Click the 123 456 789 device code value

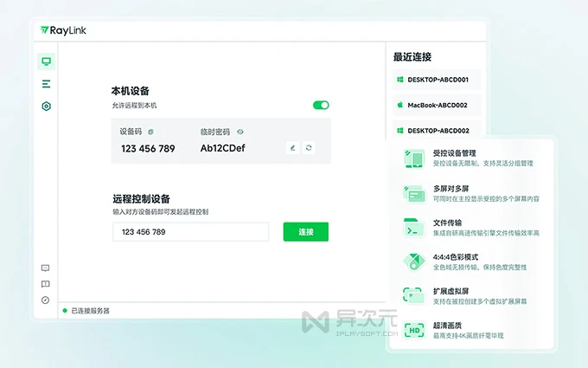click(x=148, y=149)
